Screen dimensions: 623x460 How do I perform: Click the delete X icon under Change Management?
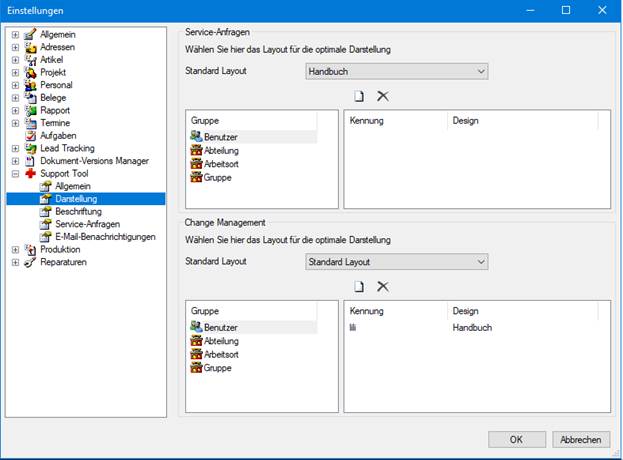(x=383, y=286)
